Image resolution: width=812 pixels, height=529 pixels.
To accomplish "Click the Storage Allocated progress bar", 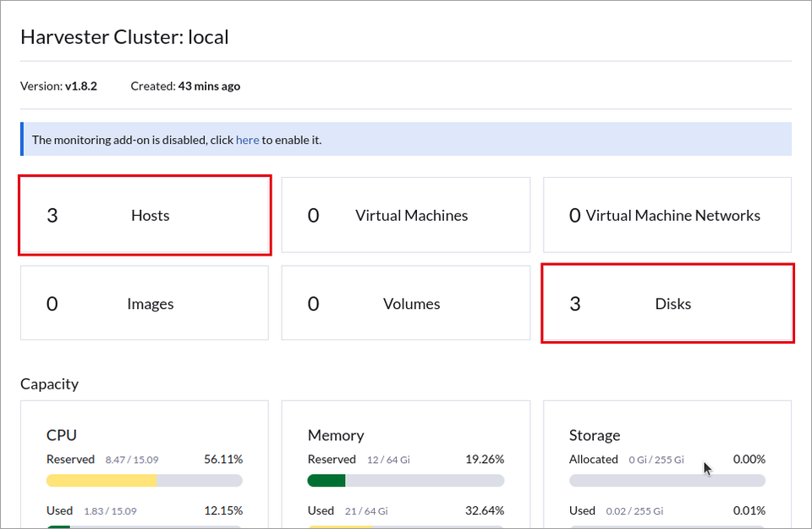I will (x=667, y=481).
